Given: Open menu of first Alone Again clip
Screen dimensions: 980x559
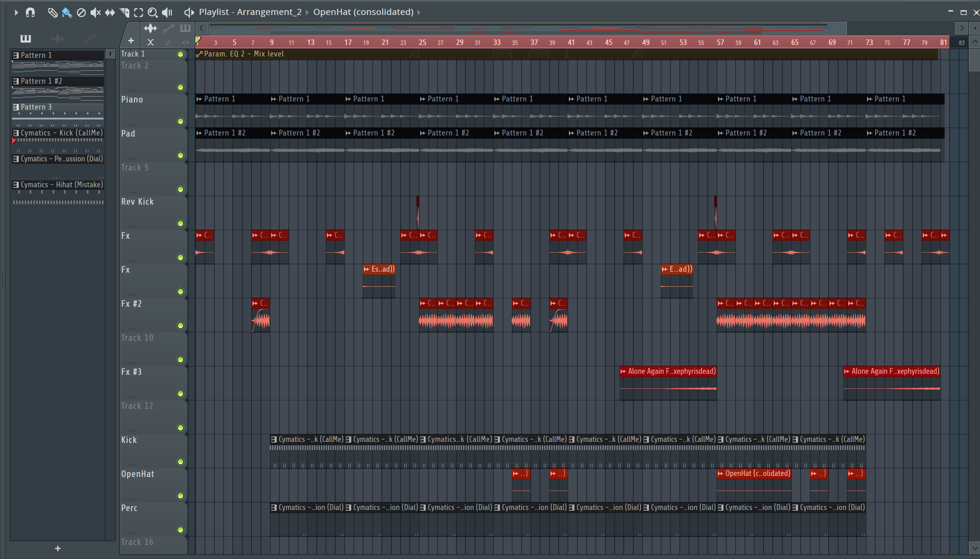Looking at the screenshot, I should [x=623, y=371].
